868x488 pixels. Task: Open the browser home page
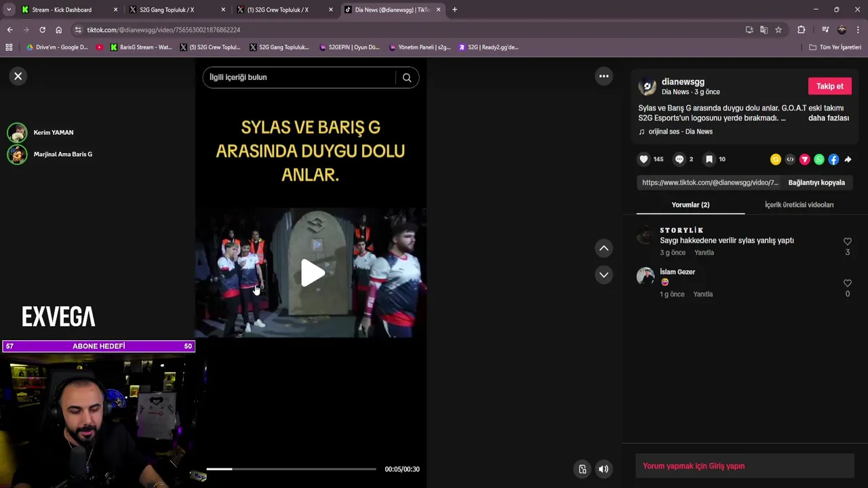click(58, 30)
